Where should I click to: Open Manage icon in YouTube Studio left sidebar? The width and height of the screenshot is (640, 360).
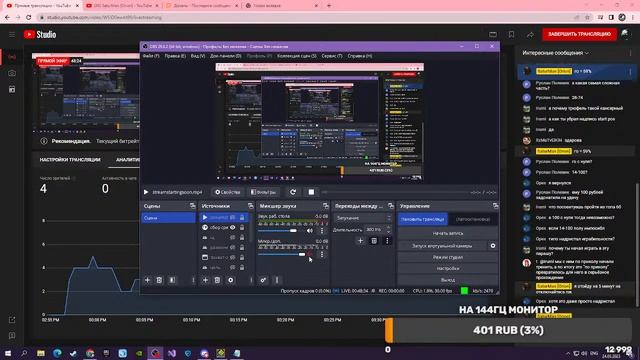12,89
